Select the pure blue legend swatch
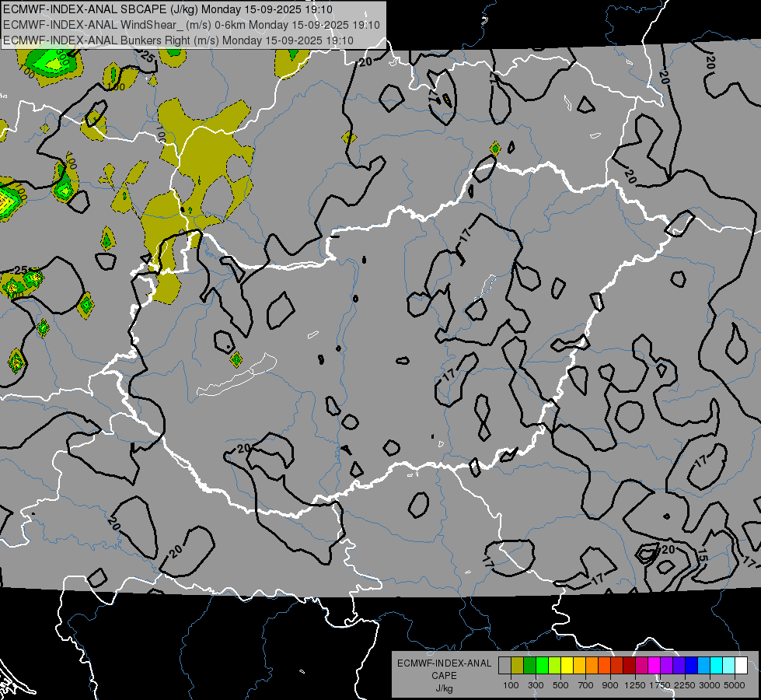The image size is (761, 700). click(x=692, y=666)
